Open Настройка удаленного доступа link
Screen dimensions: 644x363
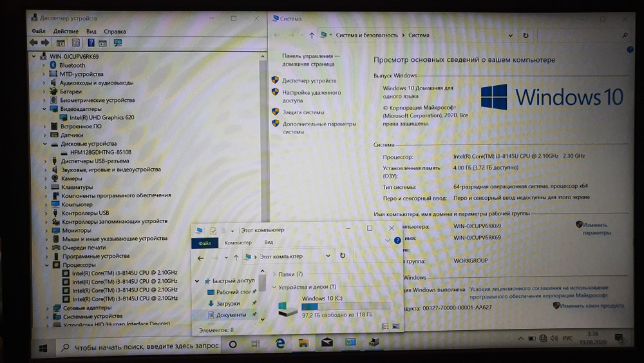311,97
